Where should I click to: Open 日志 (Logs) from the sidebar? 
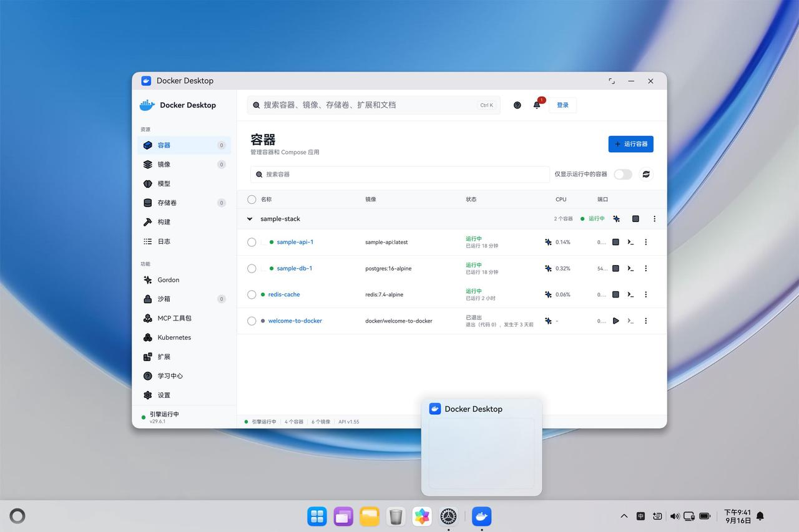tap(184, 241)
